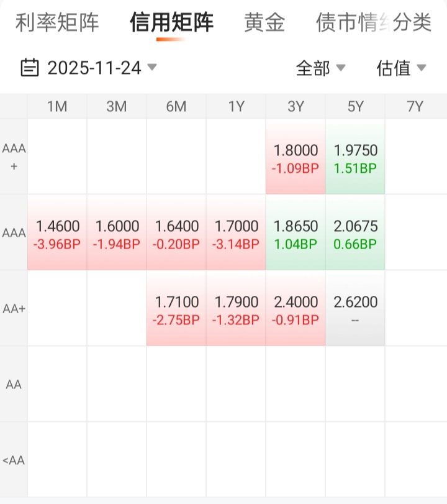Switch to the 利率矩阵 tab
The width and height of the screenshot is (447, 504).
(x=57, y=23)
